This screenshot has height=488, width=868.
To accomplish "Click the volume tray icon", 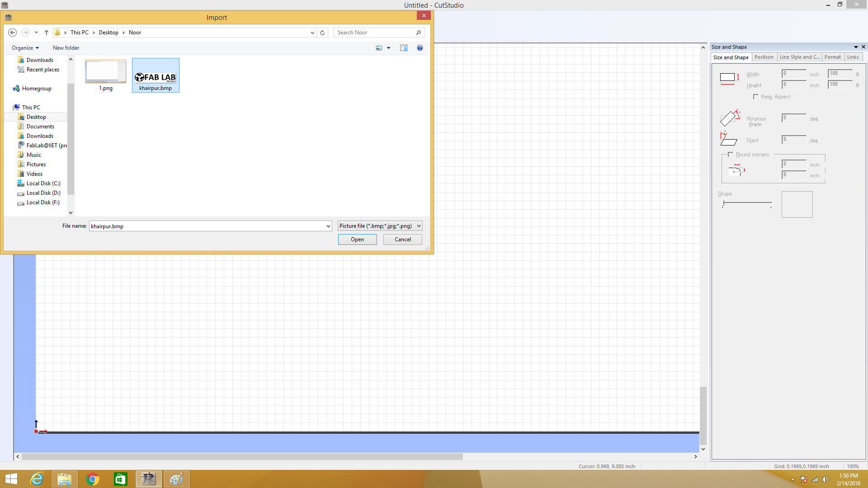I will [x=826, y=479].
